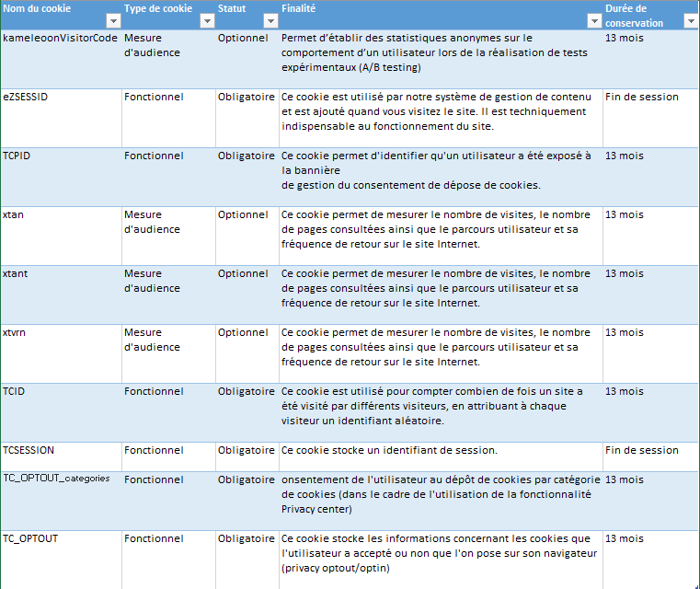Click 13 mois in TCPID row
The image size is (700, 589).
[651, 177]
